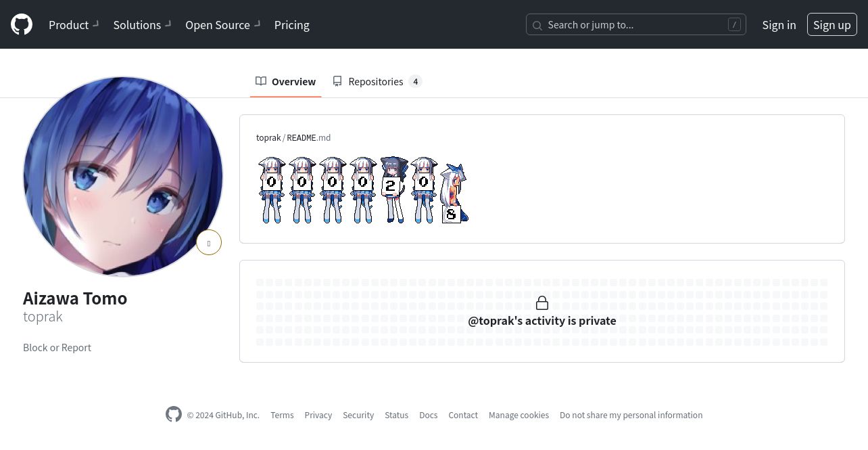The height and width of the screenshot is (450, 868).
Task: Click the visitor counter image
Action: click(363, 189)
